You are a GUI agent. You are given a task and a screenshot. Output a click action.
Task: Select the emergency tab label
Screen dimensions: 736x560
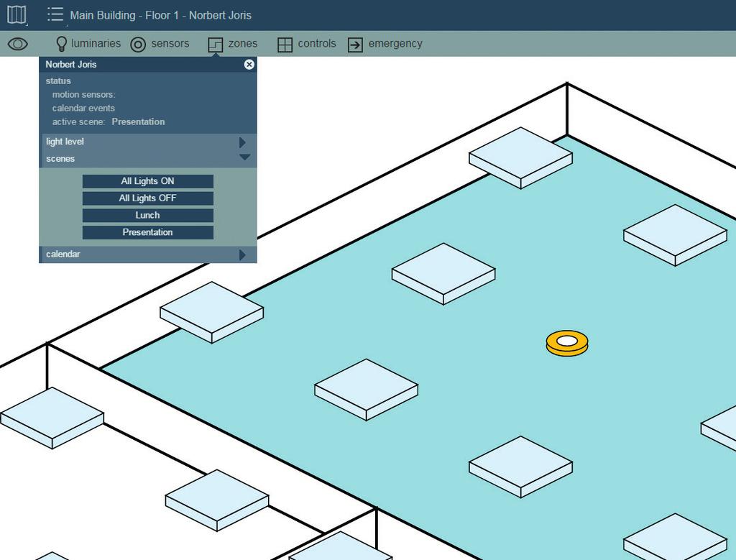pyautogui.click(x=395, y=43)
